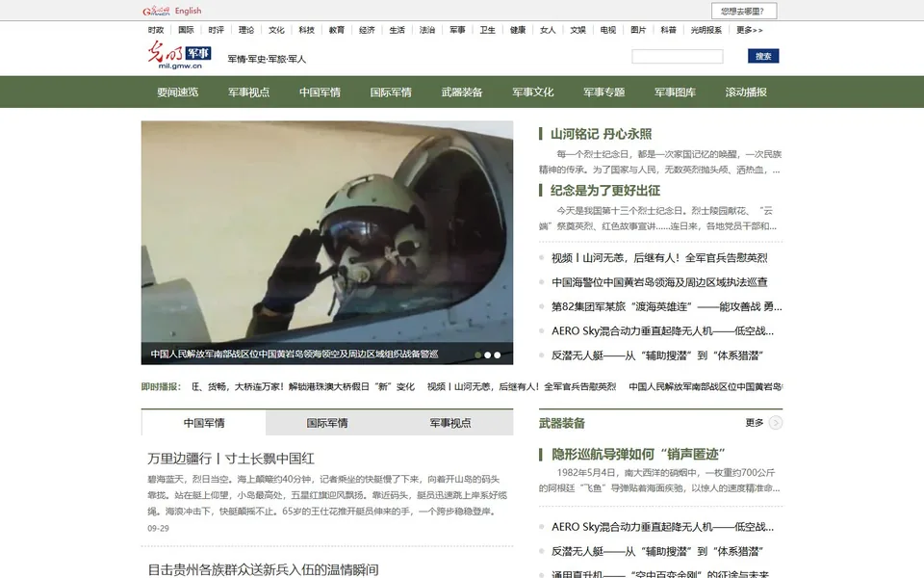Image resolution: width=924 pixels, height=578 pixels.
Task: Select the third carousel dot indicator
Action: 498,355
